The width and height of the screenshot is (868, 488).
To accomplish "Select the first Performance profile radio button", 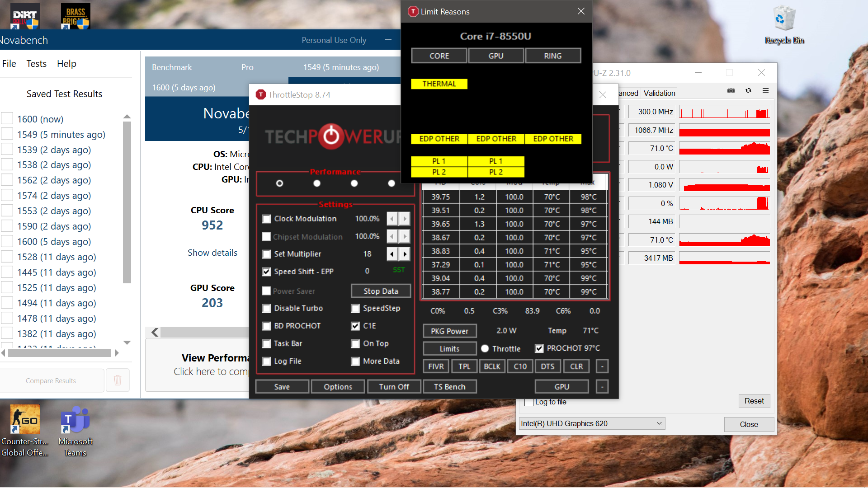I will 279,183.
